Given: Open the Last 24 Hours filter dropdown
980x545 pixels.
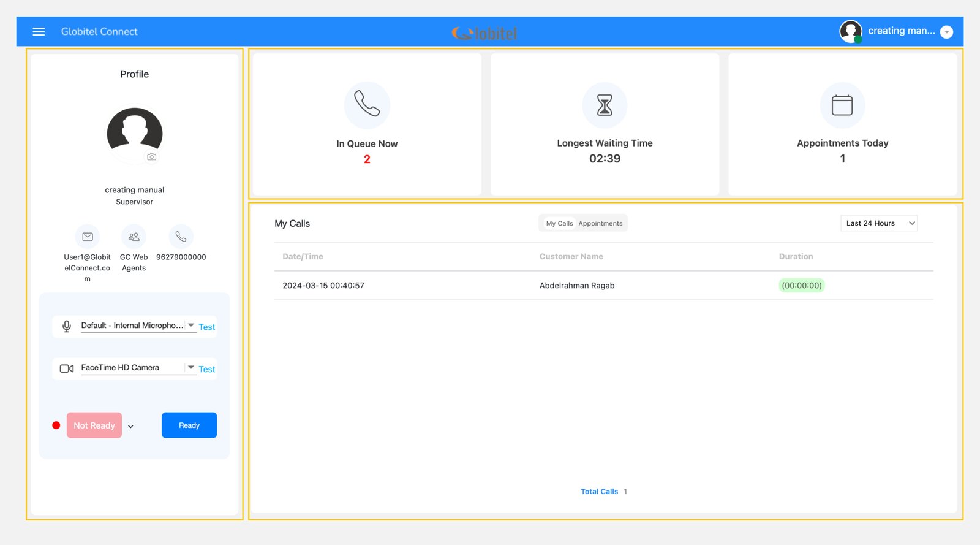Looking at the screenshot, I should pyautogui.click(x=879, y=223).
